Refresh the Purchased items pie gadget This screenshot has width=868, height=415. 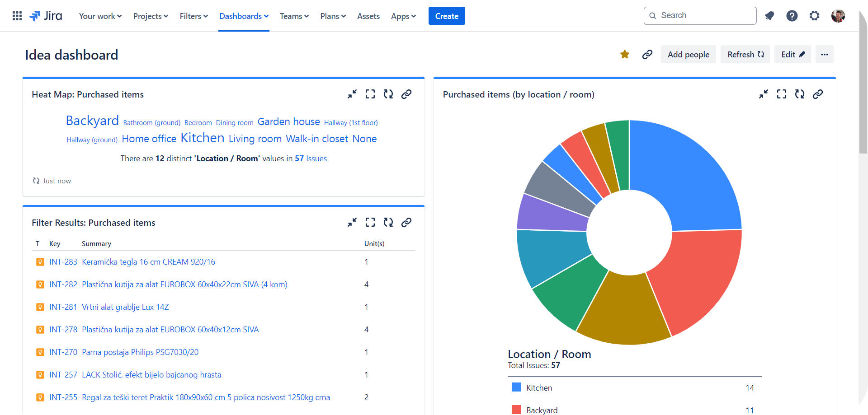click(x=800, y=94)
